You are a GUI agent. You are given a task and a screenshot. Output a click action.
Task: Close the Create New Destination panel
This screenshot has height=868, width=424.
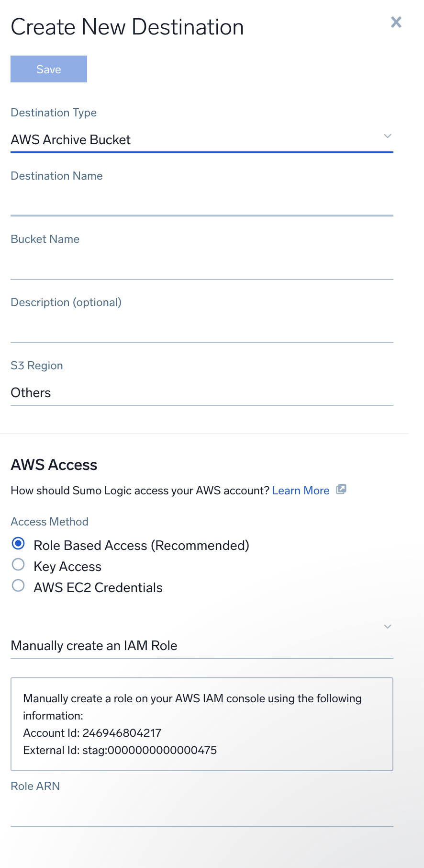(396, 22)
